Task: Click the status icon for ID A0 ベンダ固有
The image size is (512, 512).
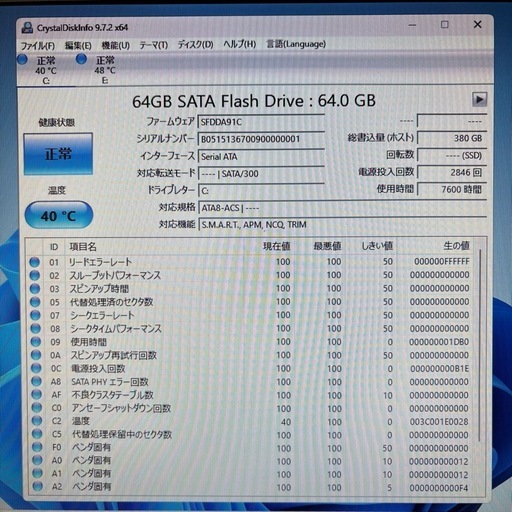Action: pos(37,461)
